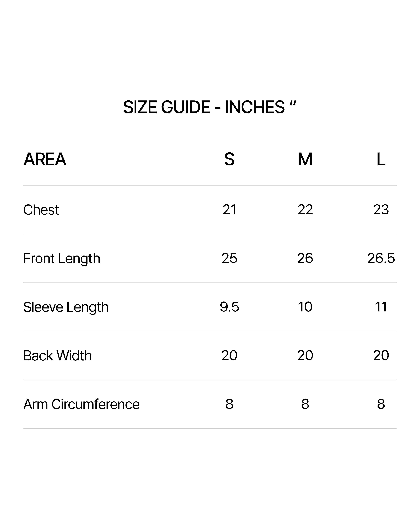This screenshot has width=420, height=525.
Task: Click the Sleeve Length value 9.5
Action: [229, 307]
